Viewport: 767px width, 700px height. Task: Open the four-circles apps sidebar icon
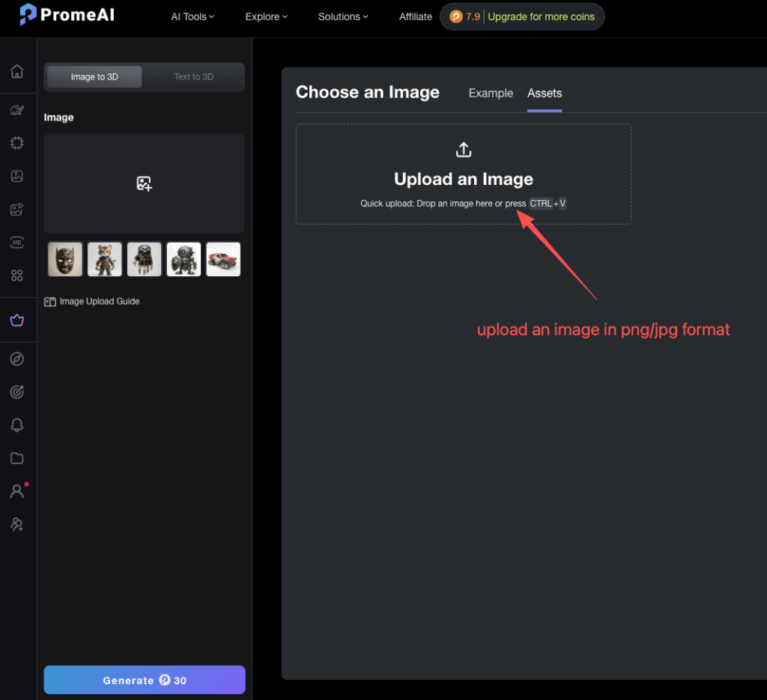point(17,276)
